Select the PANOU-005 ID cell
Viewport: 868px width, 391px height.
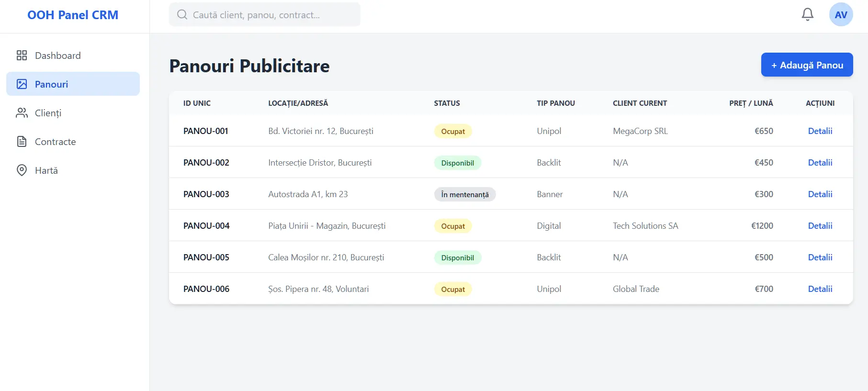[x=206, y=257]
